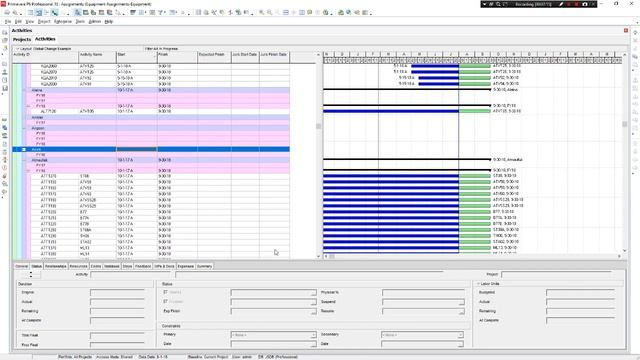640x360 pixels.
Task: Open the Help menu
Action: click(109, 21)
